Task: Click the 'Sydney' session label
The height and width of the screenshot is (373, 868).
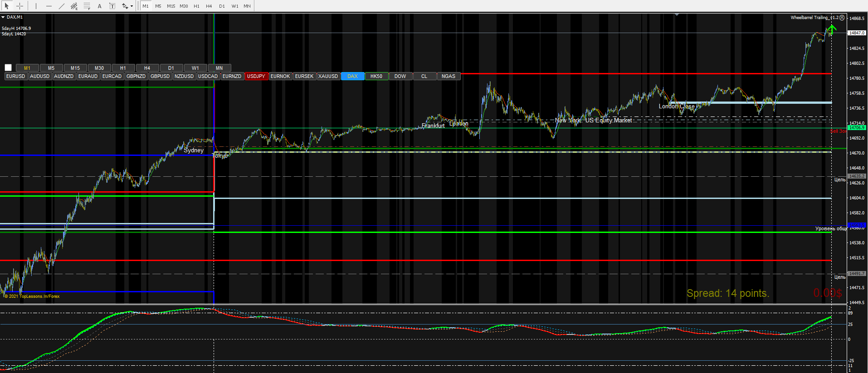Action: tap(194, 150)
